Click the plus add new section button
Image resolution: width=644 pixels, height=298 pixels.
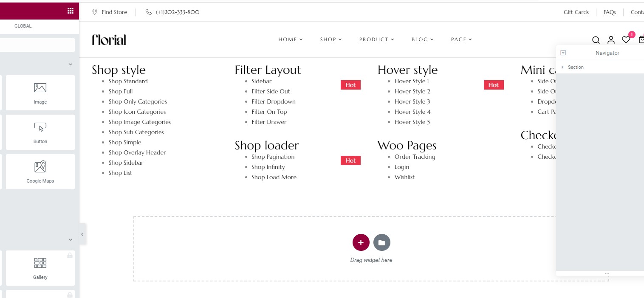(x=361, y=242)
